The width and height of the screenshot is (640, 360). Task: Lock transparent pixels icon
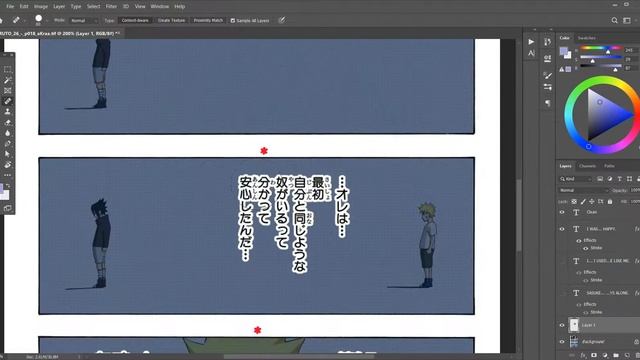574,201
